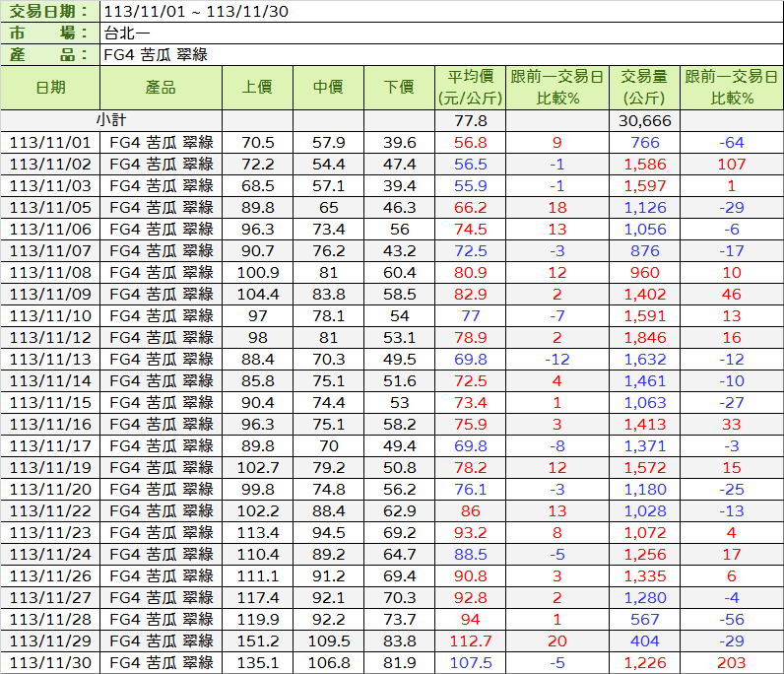Select the 上價 column header
Viewport: 784px width, 674px height.
(257, 87)
